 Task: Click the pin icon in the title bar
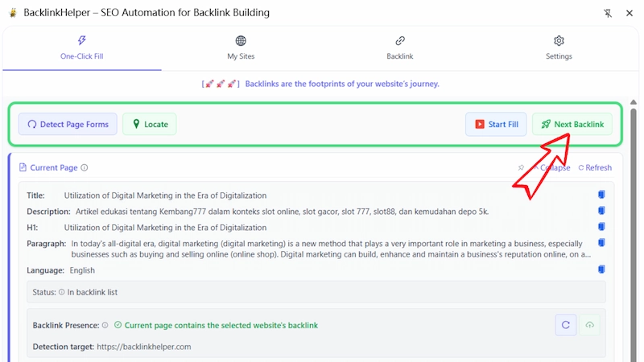click(x=608, y=13)
